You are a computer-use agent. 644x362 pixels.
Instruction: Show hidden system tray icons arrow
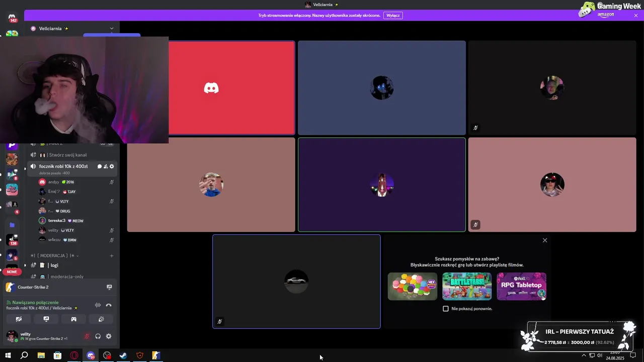pos(584,355)
